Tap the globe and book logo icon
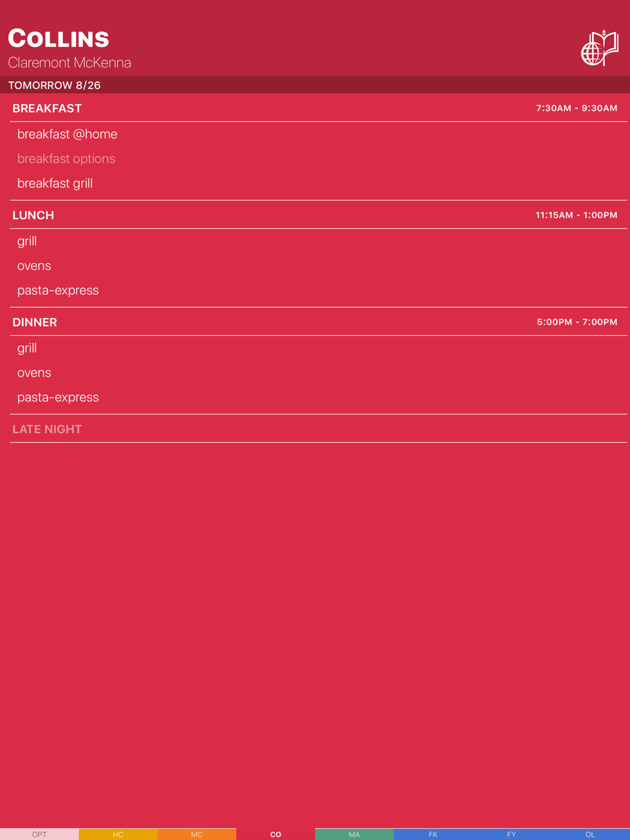This screenshot has height=840, width=630. [x=600, y=48]
